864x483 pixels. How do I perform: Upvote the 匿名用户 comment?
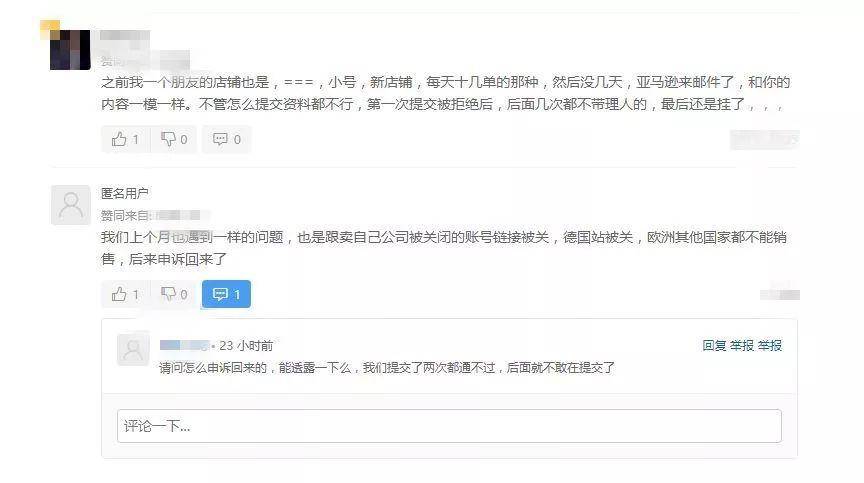point(125,294)
